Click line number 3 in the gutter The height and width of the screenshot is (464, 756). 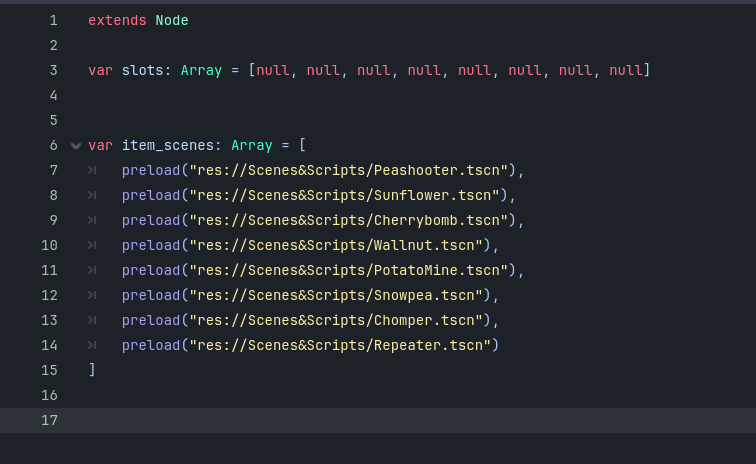coord(53,71)
